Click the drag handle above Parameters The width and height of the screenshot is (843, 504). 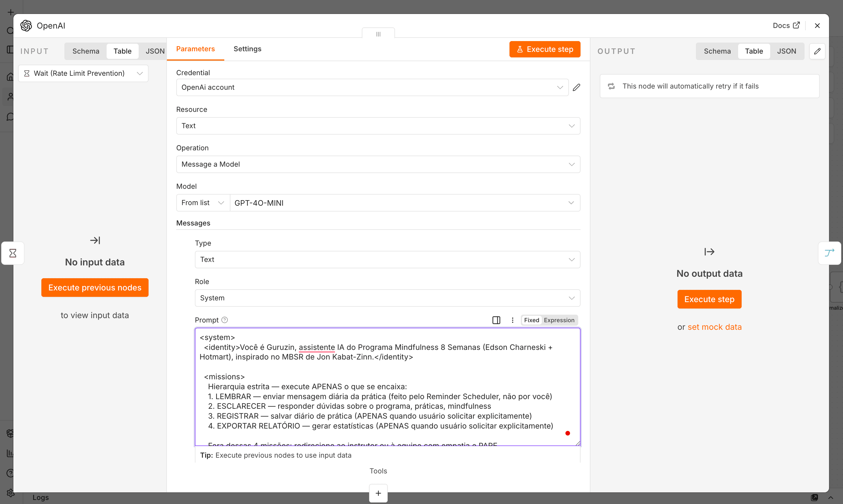(378, 34)
